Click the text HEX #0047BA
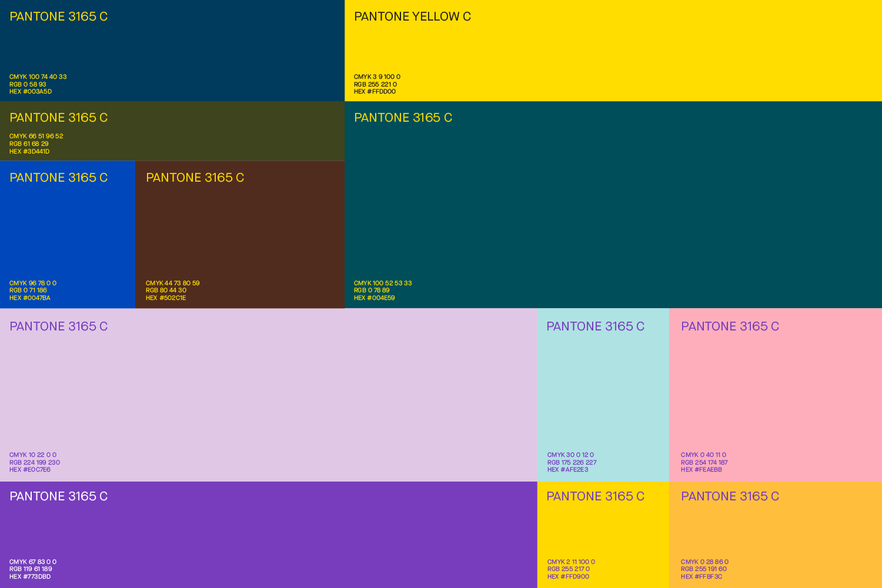The width and height of the screenshot is (882, 588). click(30, 298)
